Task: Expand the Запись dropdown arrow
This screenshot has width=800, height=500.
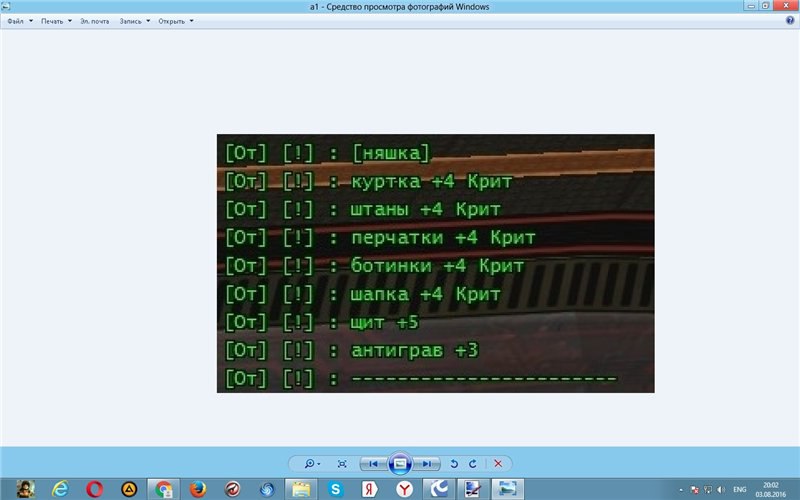Action: 148,21
